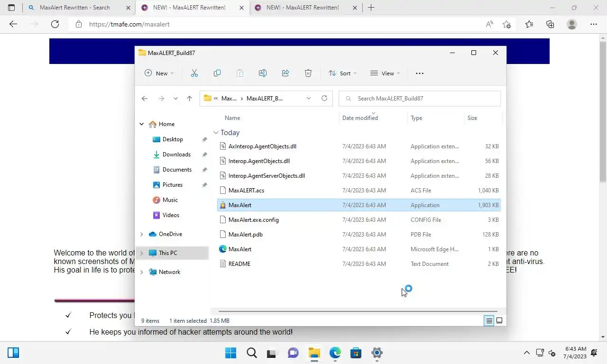Go up one folder level
Screen dimensions: 607x364
[x=189, y=99]
